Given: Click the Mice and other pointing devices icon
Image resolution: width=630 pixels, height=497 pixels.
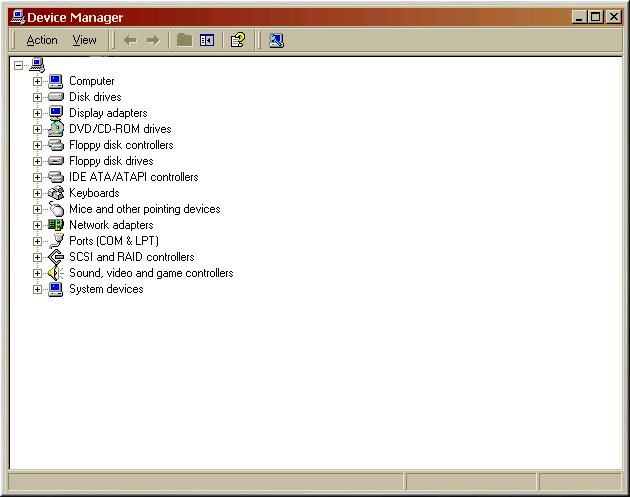Looking at the screenshot, I should 56,209.
